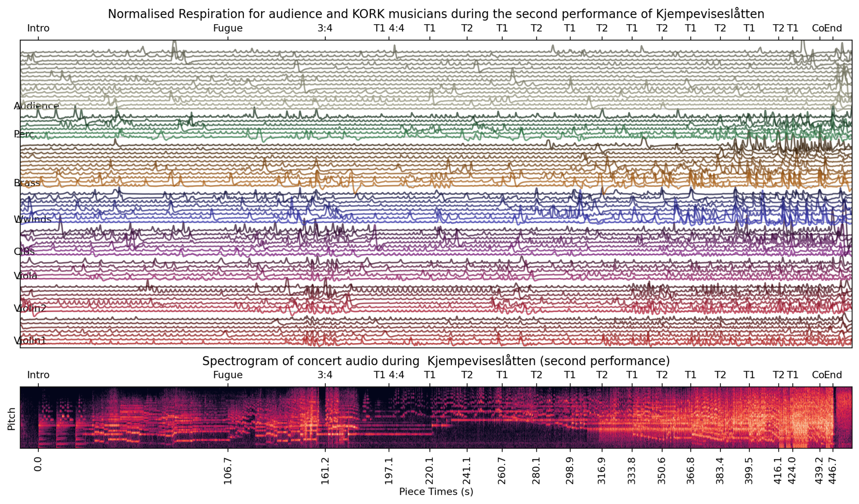Click the 4:4 marker above the spectrogram
Image resolution: width=859 pixels, height=504 pixels.
click(396, 375)
